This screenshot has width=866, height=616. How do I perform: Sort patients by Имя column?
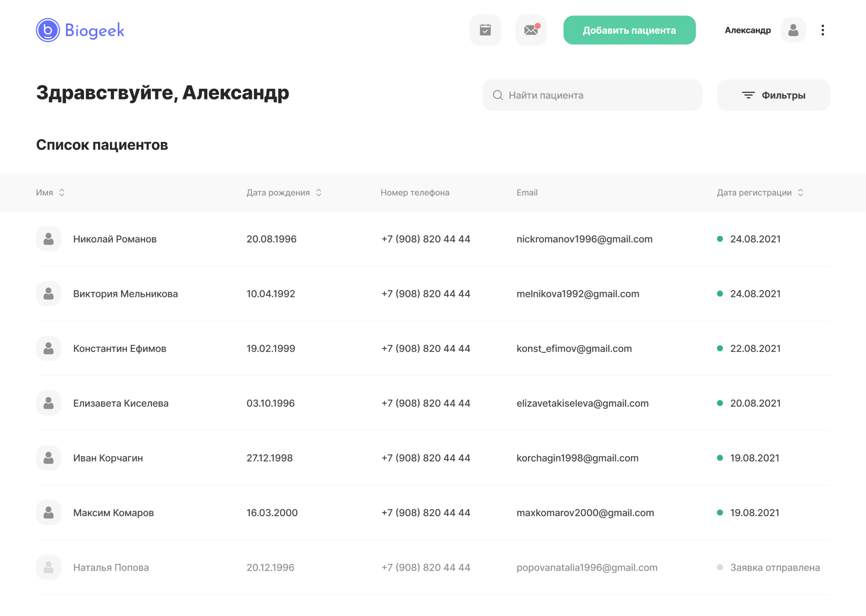62,192
